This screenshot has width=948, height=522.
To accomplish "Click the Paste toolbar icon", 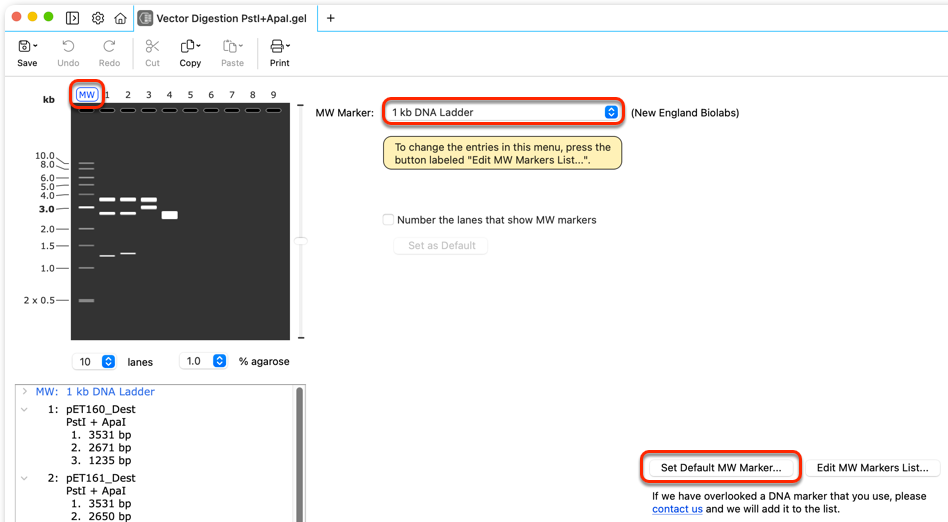I will point(230,47).
